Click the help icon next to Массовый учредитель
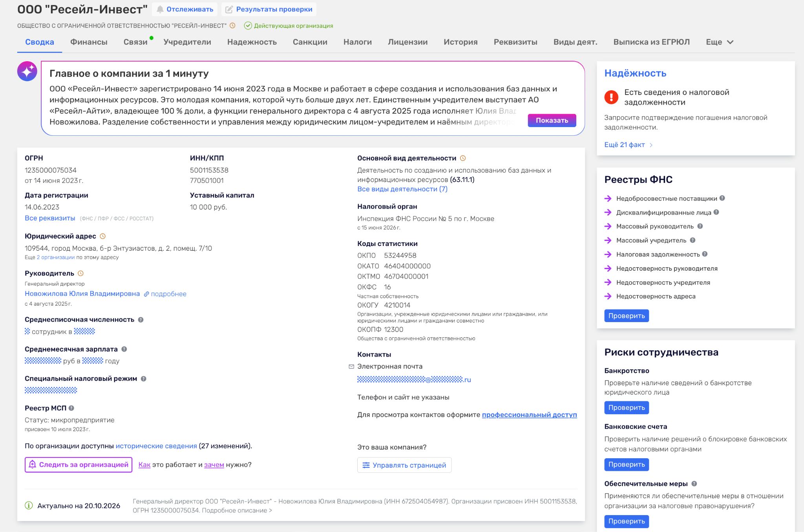 point(693,240)
